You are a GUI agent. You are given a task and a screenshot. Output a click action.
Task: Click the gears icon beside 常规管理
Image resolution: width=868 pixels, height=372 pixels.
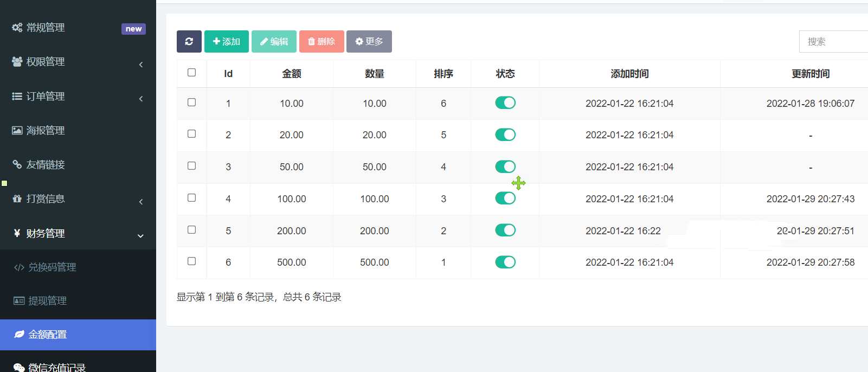(17, 28)
